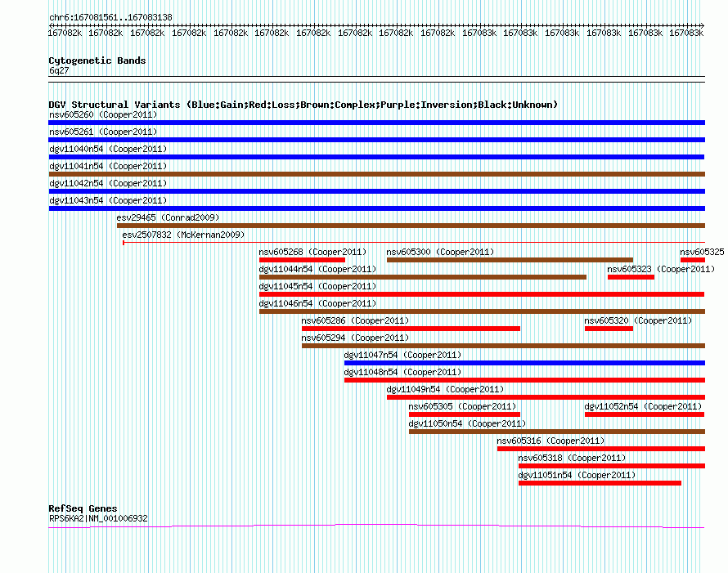728x573 pixels.
Task: Click the esv2507832 (McKernan2009) label
Action: (x=183, y=235)
